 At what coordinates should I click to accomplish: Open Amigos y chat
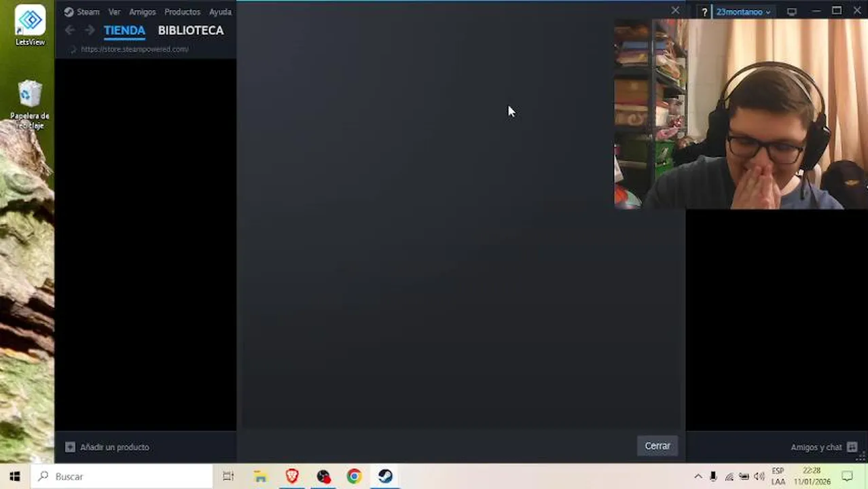(x=816, y=447)
